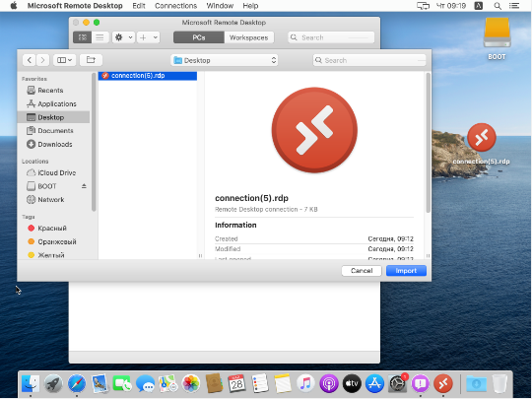Cancel the file import dialog
Viewport: 532px width, 399px height.
[362, 270]
